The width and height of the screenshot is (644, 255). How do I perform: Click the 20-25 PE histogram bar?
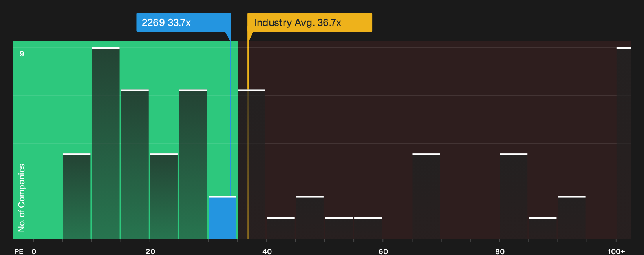(x=164, y=196)
